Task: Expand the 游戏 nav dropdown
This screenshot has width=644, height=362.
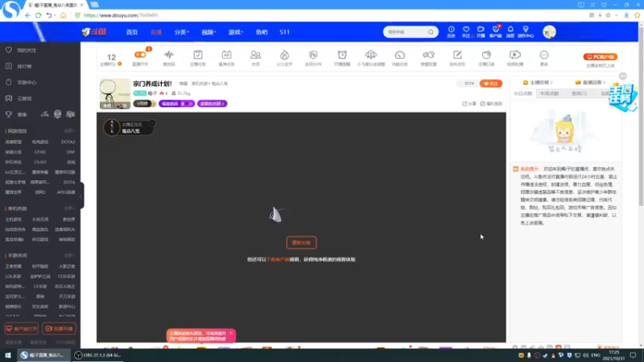Action: pos(236,32)
